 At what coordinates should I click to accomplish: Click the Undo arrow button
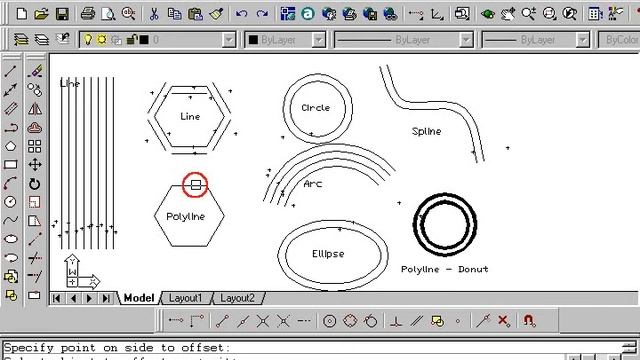point(242,14)
